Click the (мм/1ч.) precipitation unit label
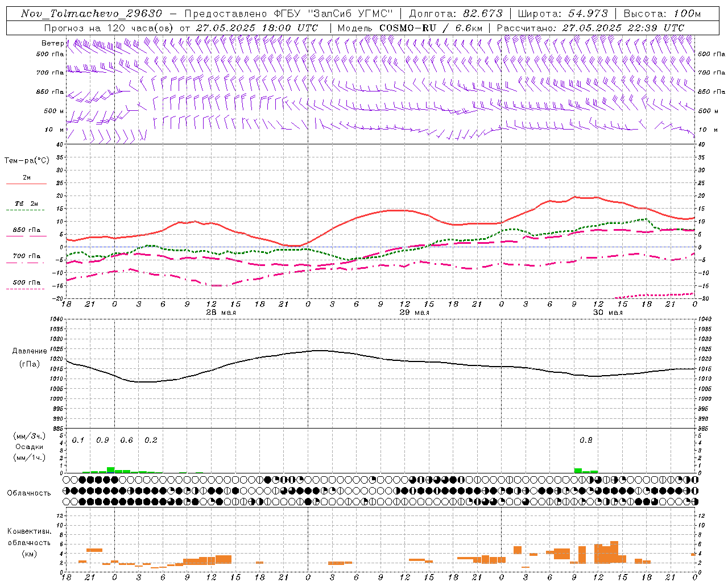 (x=29, y=458)
